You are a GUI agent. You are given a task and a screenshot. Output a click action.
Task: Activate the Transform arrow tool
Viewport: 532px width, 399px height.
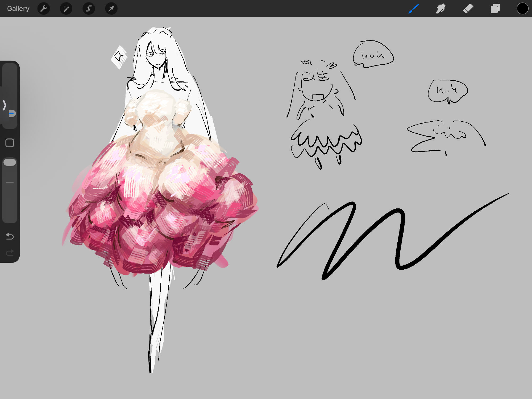coord(111,9)
